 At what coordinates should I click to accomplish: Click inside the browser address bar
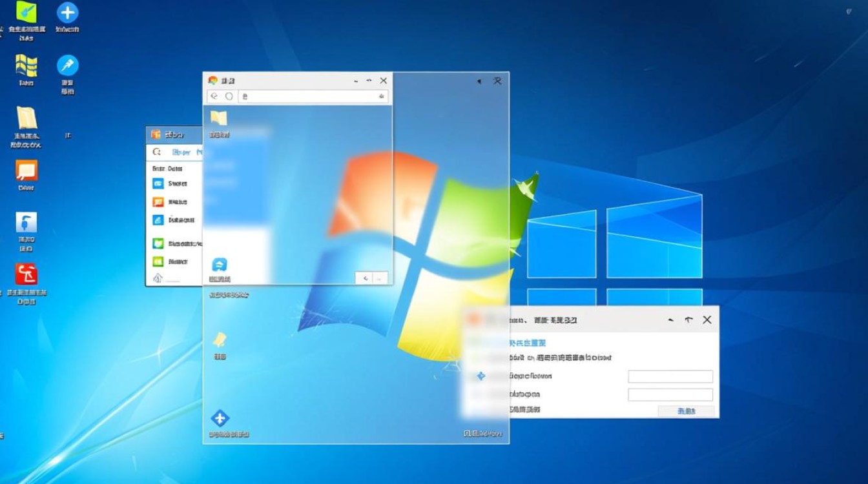310,96
